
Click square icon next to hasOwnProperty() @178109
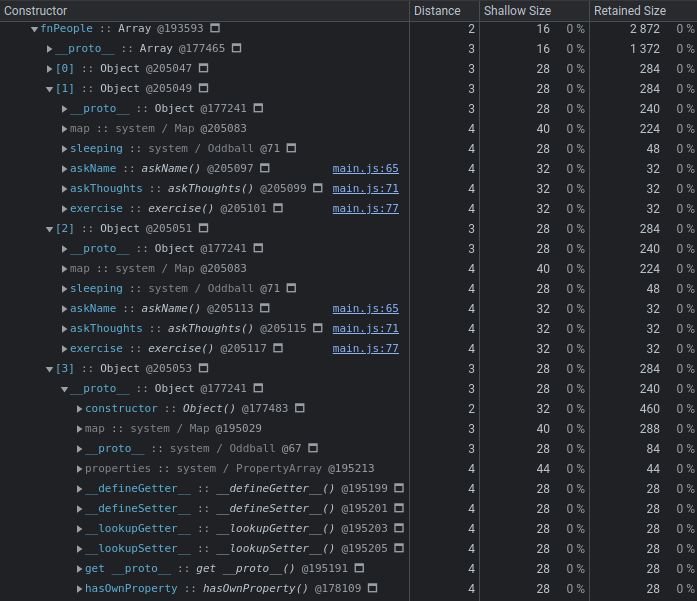point(373,588)
